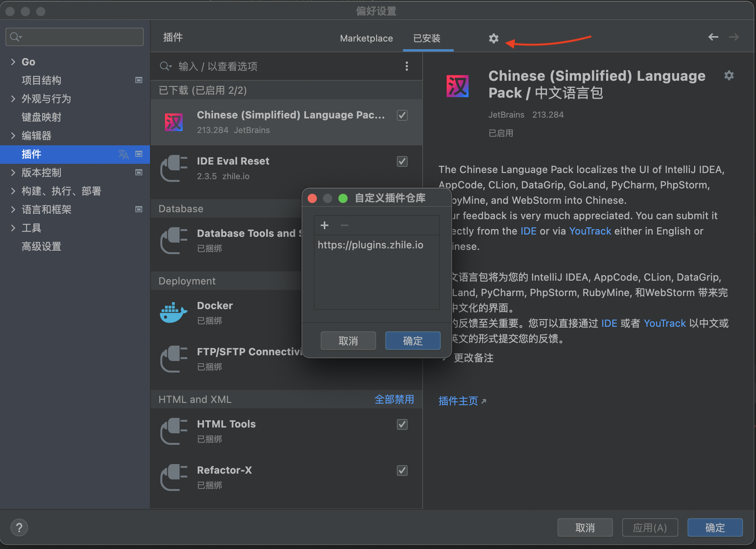Viewport: 756px width, 549px height.
Task: Select the 已安装 tab
Action: point(427,38)
